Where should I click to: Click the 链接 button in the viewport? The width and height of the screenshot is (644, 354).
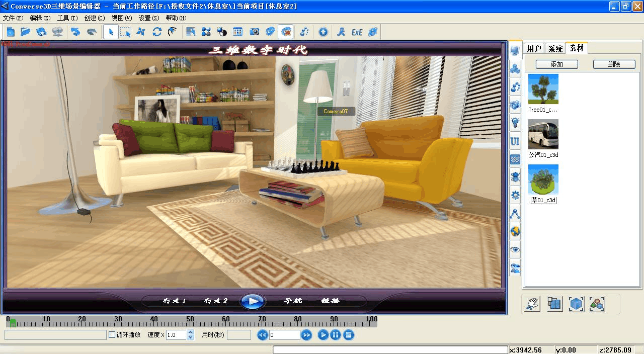331,301
